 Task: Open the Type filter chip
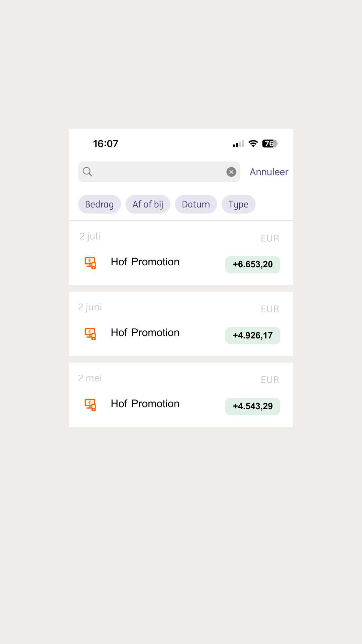coord(238,204)
